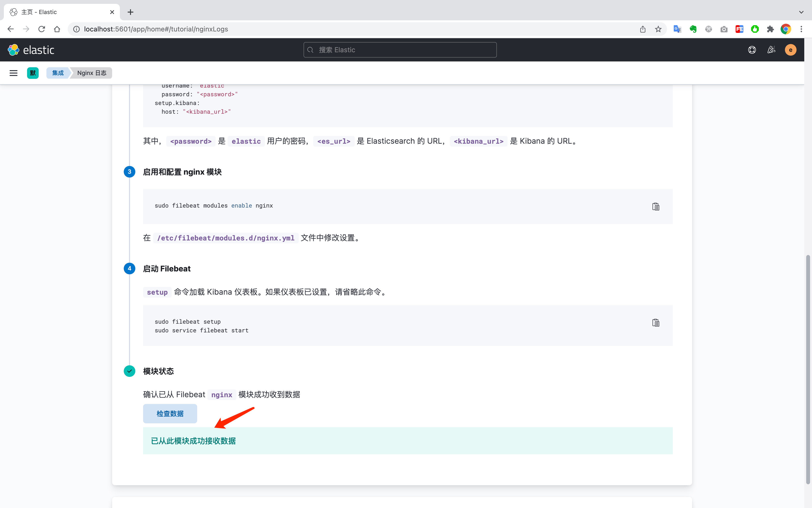The image size is (812, 508).
Task: Copy the filebeat setup commands snippet
Action: tap(656, 322)
